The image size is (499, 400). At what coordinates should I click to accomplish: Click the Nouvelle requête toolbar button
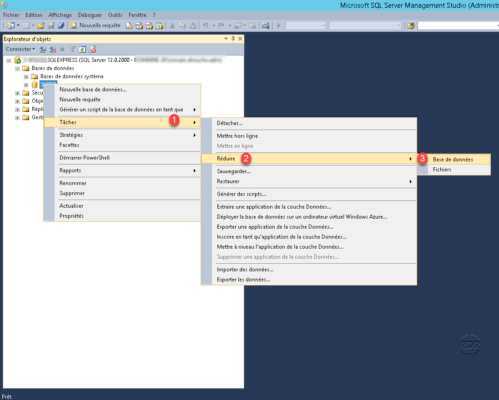tap(96, 26)
